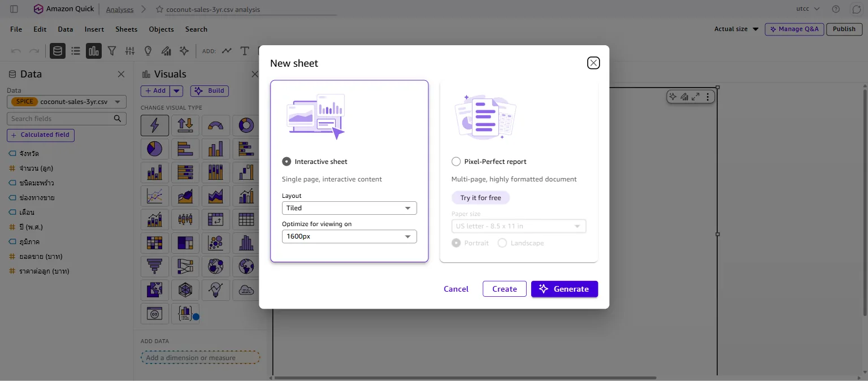Close the Data pane
This screenshot has height=381, width=868.
tap(121, 74)
